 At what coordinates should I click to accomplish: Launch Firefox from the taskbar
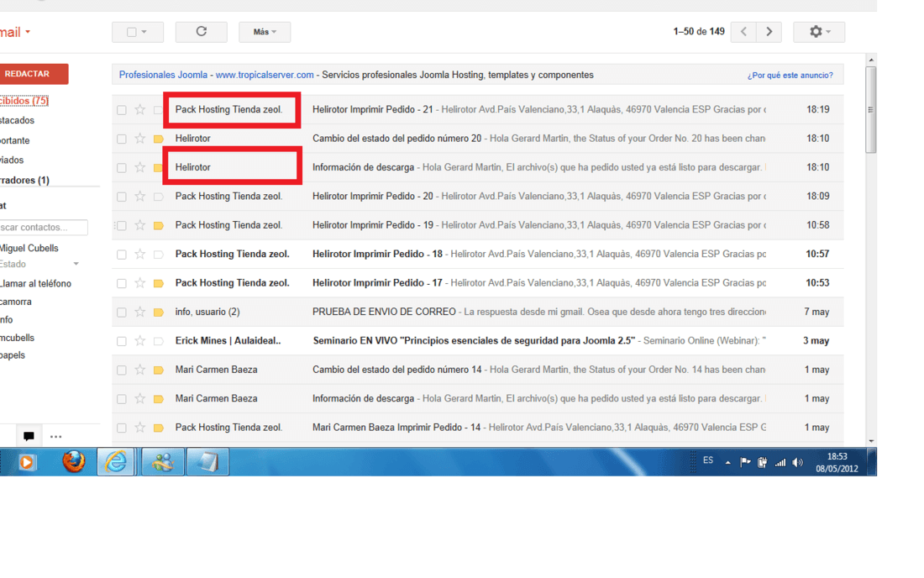click(x=74, y=462)
